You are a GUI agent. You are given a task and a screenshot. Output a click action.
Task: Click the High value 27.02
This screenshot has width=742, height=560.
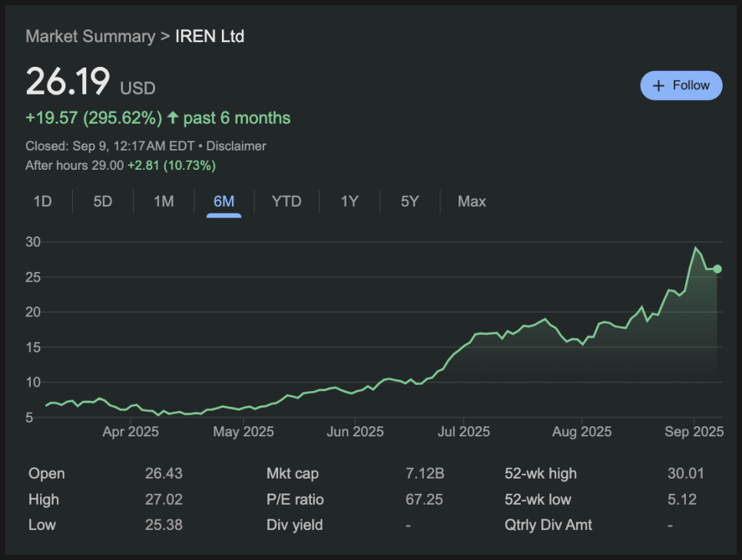click(164, 499)
